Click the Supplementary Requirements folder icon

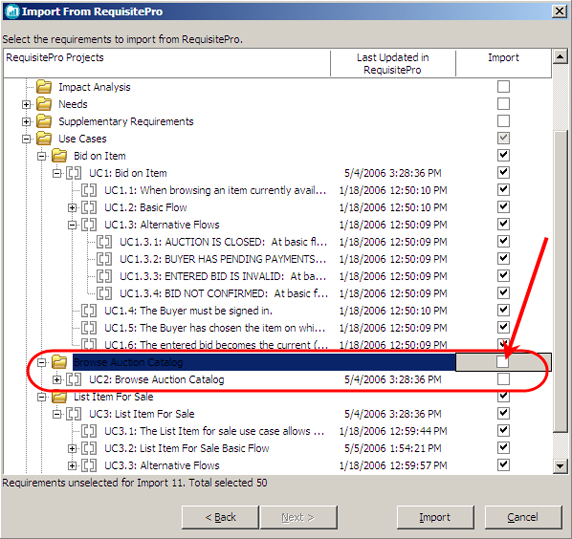[44, 121]
